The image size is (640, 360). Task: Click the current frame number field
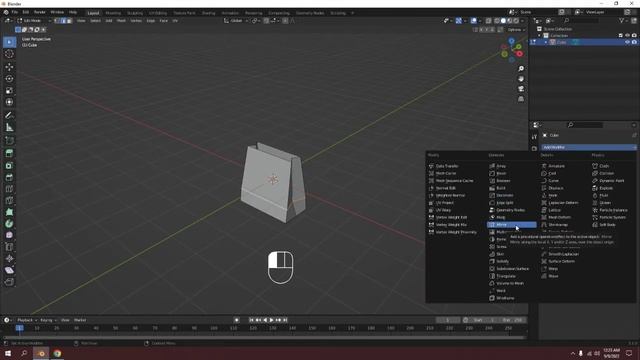point(448,320)
